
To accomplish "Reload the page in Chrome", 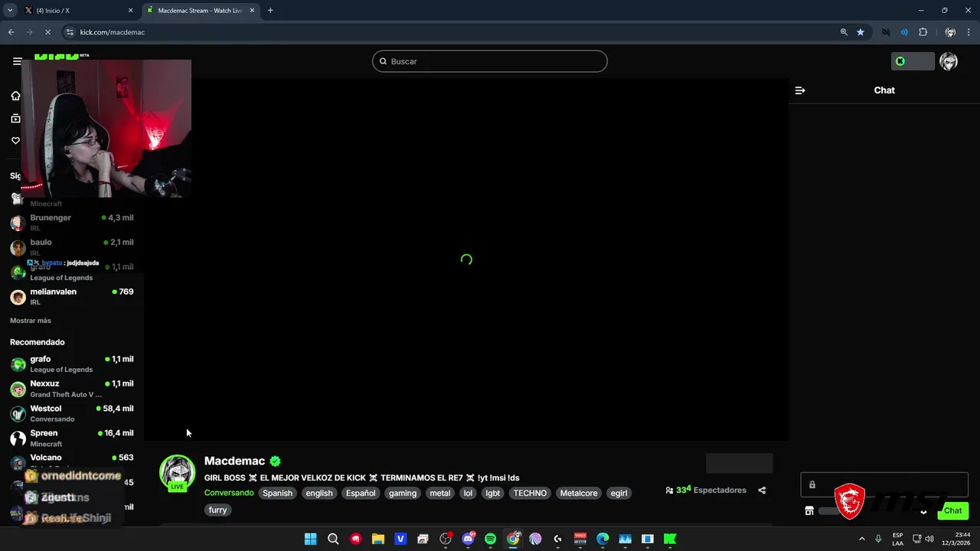I will pyautogui.click(x=47, y=32).
